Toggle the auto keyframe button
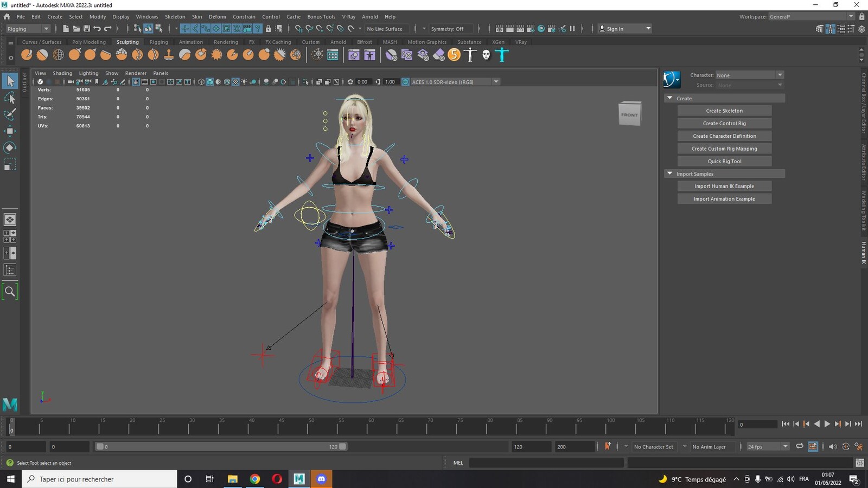The width and height of the screenshot is (868, 488). [x=608, y=446]
